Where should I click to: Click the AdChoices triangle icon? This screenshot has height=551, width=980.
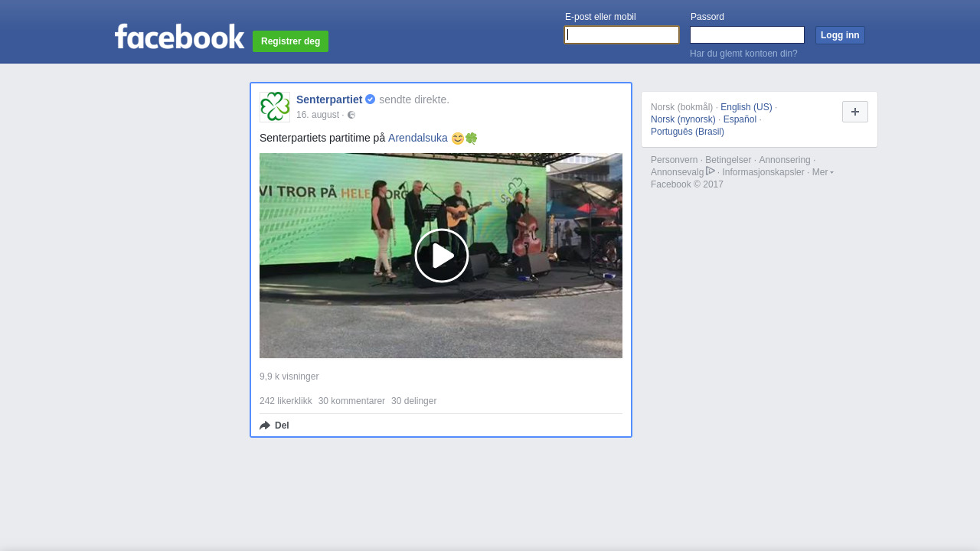tap(710, 171)
